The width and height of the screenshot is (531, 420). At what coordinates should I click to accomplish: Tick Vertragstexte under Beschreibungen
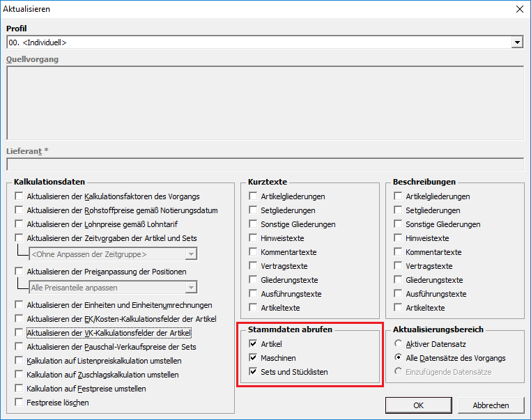(398, 266)
